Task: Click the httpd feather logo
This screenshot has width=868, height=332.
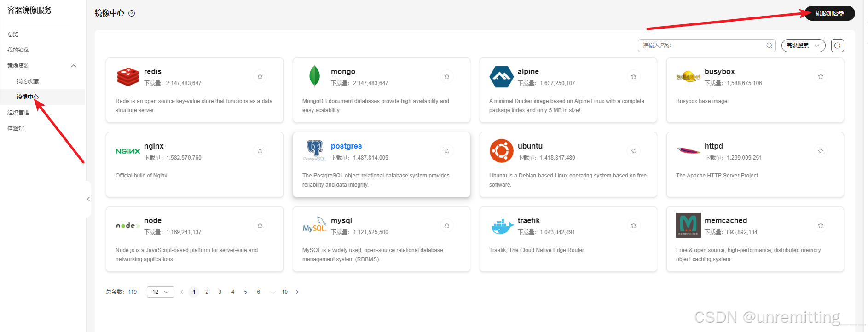Action: pos(689,150)
